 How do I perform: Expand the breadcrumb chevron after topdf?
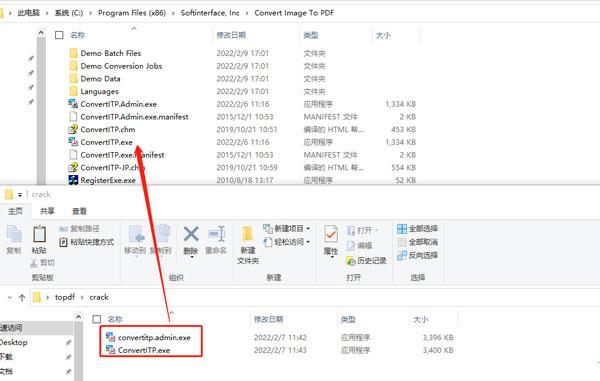82,297
